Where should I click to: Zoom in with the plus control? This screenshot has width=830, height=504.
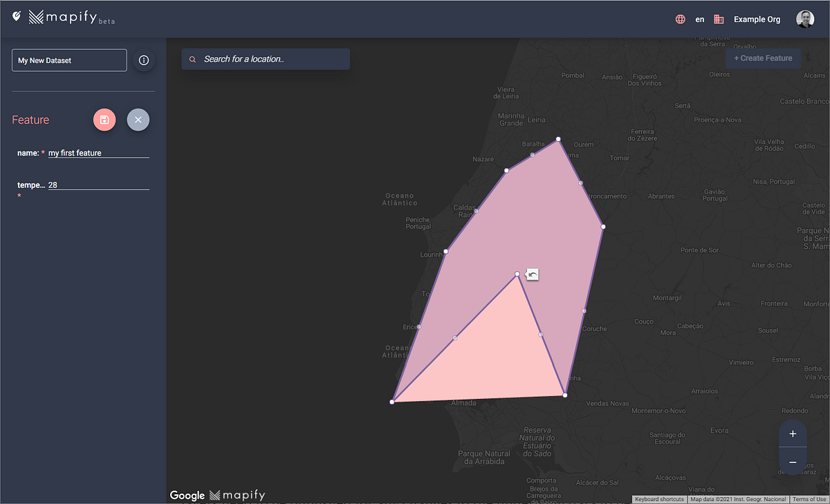click(x=792, y=433)
